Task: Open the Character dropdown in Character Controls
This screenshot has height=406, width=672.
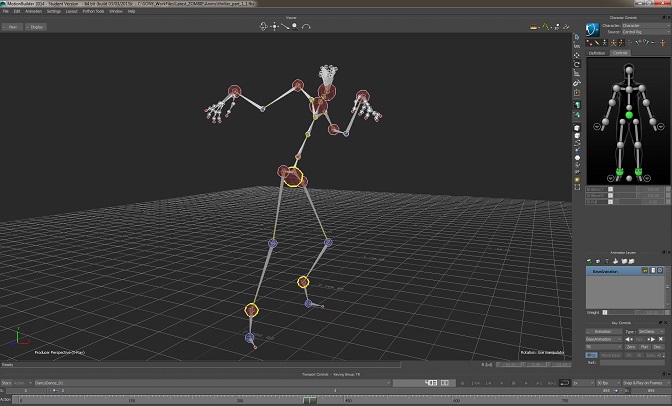Action: coord(645,26)
